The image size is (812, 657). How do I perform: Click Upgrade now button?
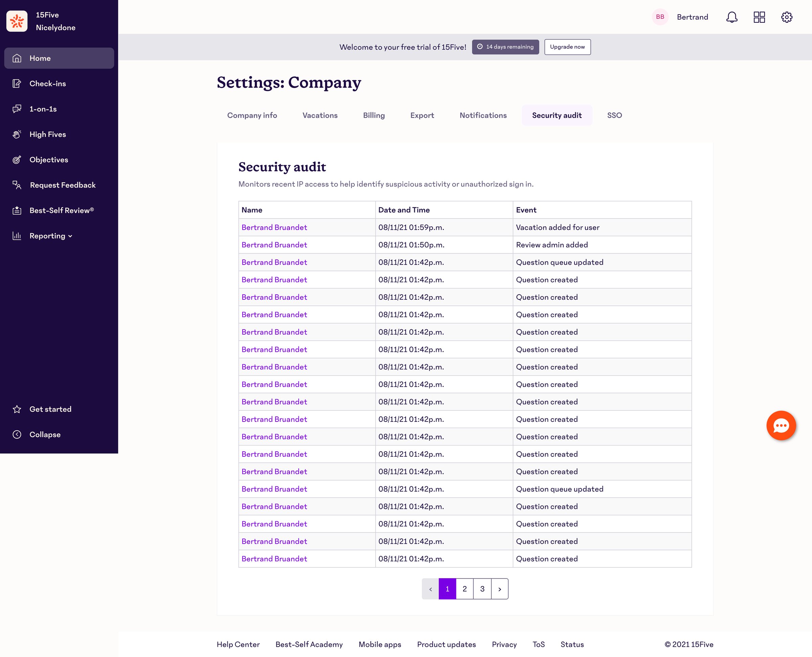click(x=568, y=47)
